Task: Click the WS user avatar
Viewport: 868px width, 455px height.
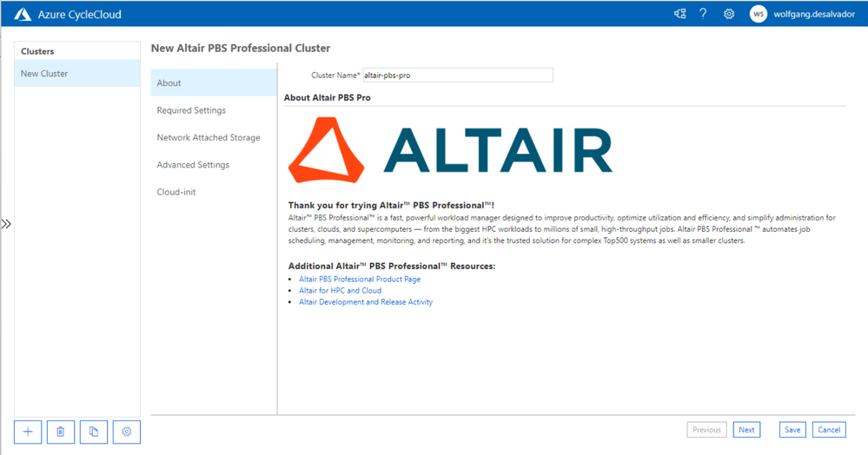Action: (759, 14)
